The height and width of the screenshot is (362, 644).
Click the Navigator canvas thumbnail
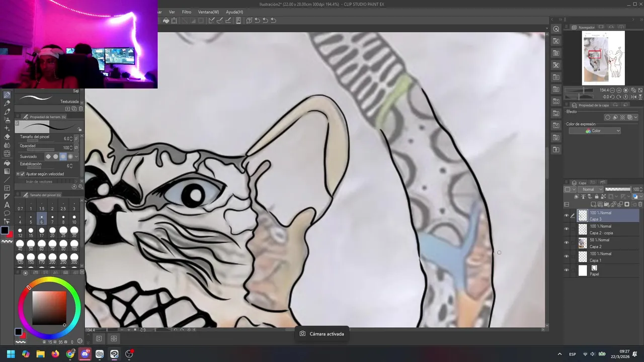603,58
